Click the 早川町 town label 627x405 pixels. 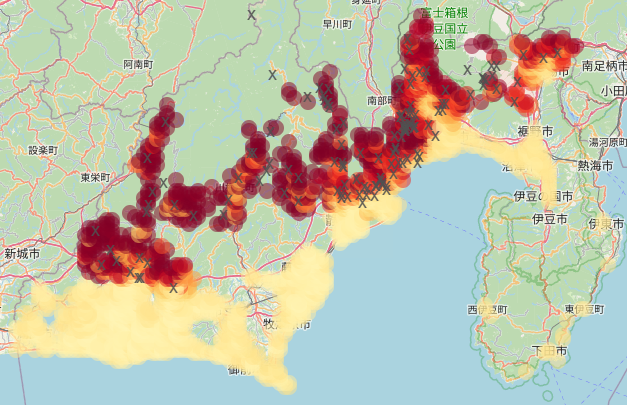coord(337,24)
